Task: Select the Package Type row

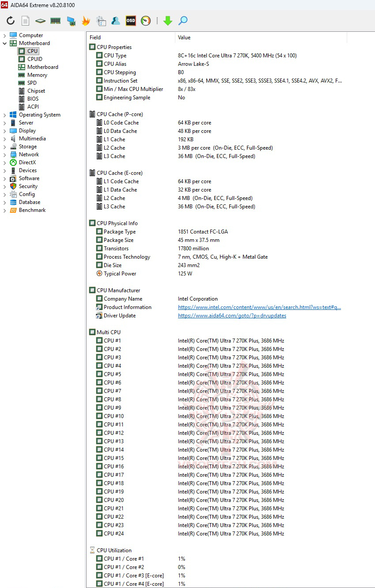Action: pyautogui.click(x=216, y=232)
